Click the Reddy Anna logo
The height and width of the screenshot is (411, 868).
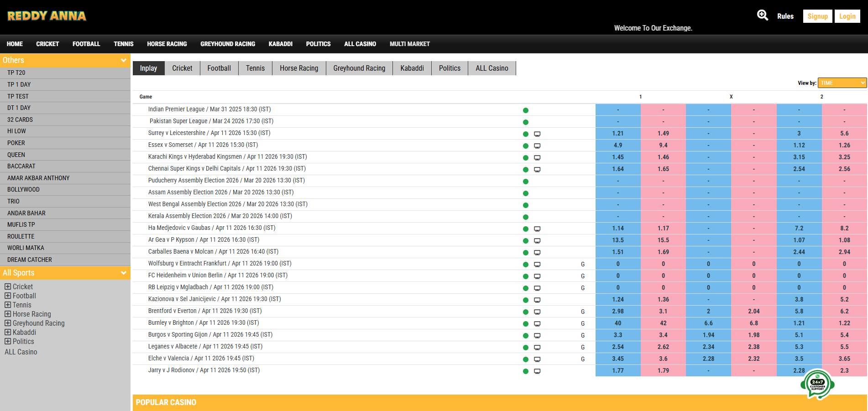46,16
